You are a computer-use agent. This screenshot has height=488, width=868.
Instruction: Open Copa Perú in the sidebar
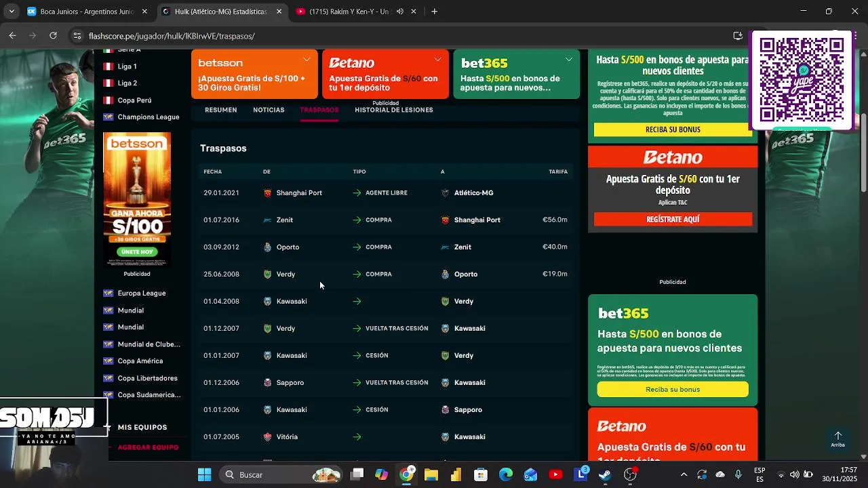(x=134, y=100)
